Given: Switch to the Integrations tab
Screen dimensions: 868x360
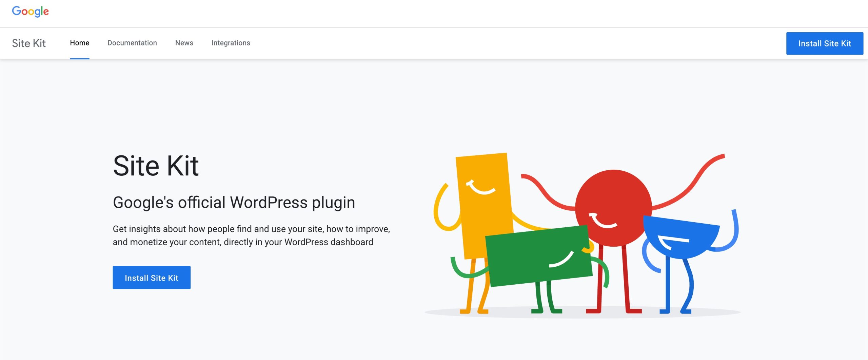Looking at the screenshot, I should point(231,43).
